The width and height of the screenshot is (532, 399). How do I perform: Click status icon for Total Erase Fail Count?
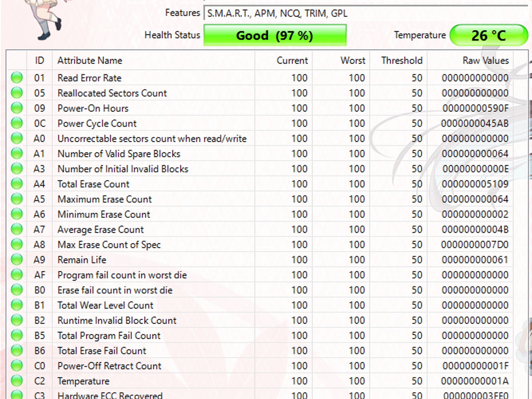17,350
